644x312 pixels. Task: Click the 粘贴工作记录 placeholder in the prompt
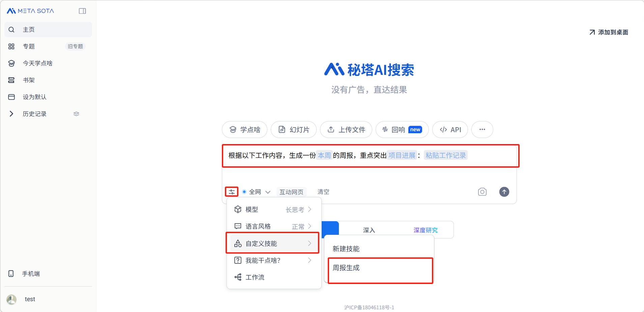445,155
